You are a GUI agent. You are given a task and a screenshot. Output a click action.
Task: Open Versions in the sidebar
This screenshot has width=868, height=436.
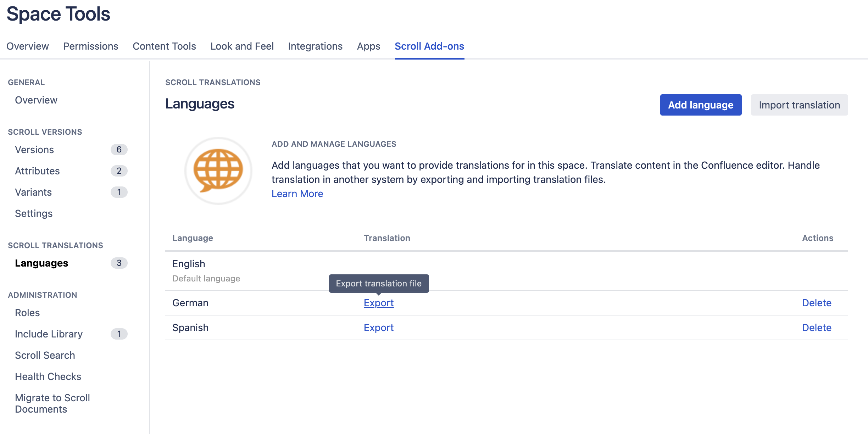(34, 150)
